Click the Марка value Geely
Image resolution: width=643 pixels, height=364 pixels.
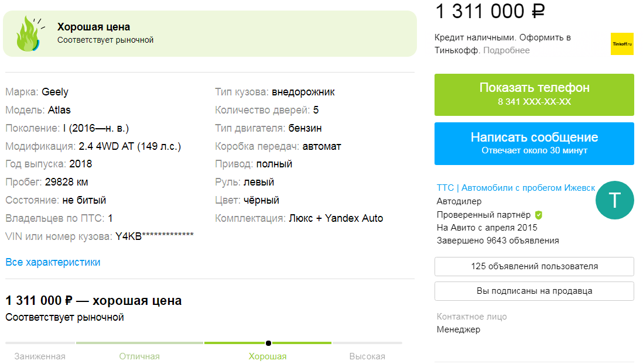pyautogui.click(x=55, y=92)
